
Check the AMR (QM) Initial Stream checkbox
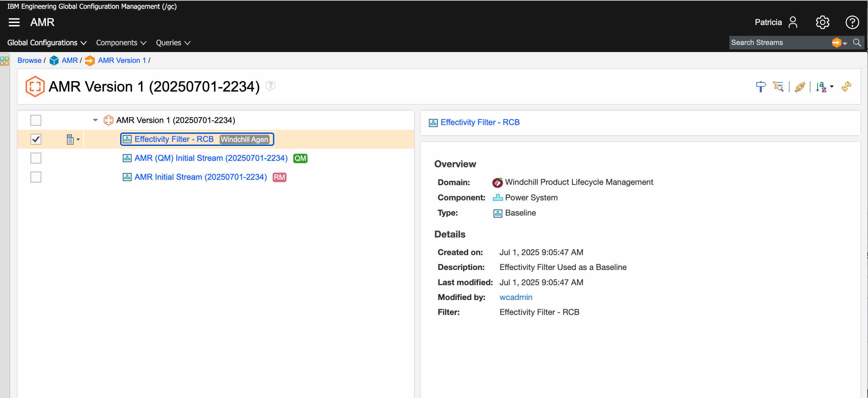tap(36, 158)
